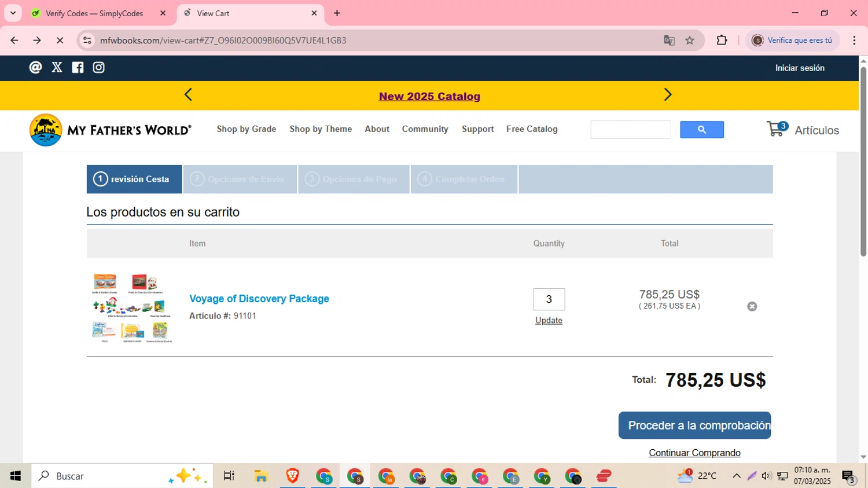Select the View Cart tab
868x488 pixels.
[x=250, y=13]
